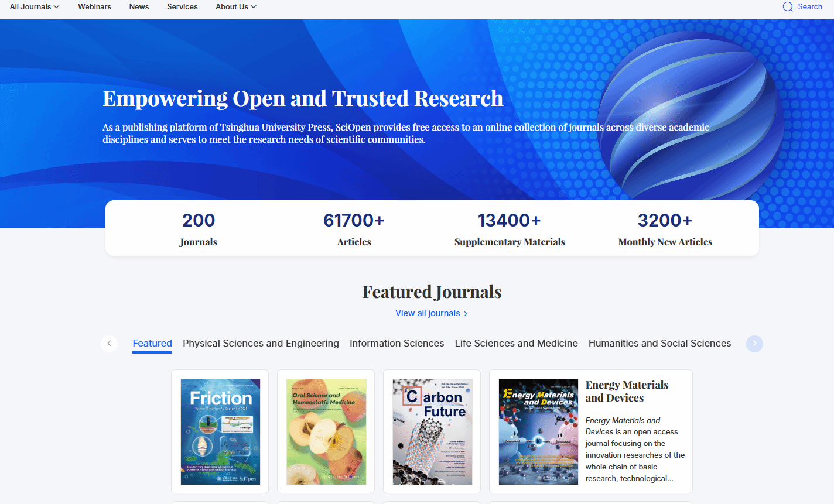The image size is (834, 504).
Task: Open the Webinars page
Action: coord(94,7)
